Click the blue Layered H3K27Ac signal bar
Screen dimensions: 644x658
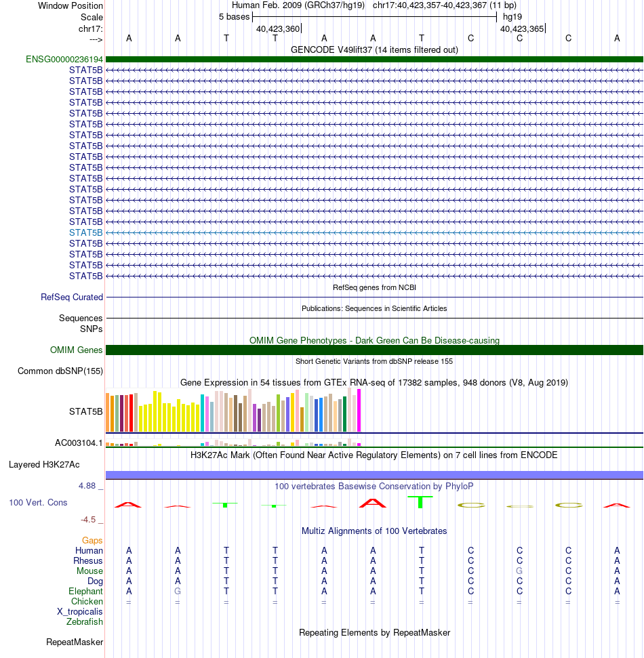374,475
